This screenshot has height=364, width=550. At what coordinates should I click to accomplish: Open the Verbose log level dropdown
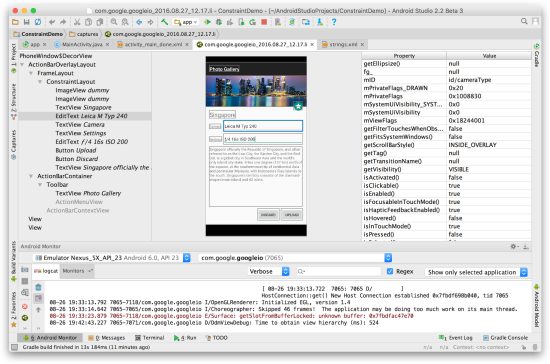pyautogui.click(x=269, y=271)
